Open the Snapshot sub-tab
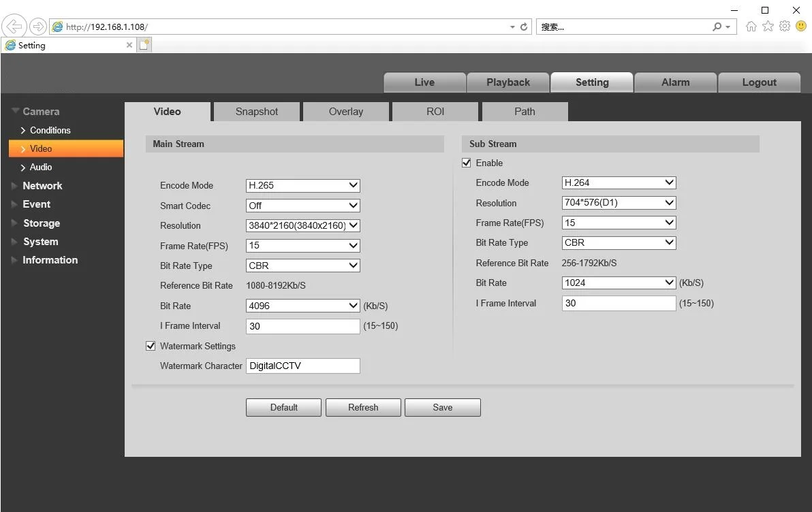 pyautogui.click(x=257, y=112)
